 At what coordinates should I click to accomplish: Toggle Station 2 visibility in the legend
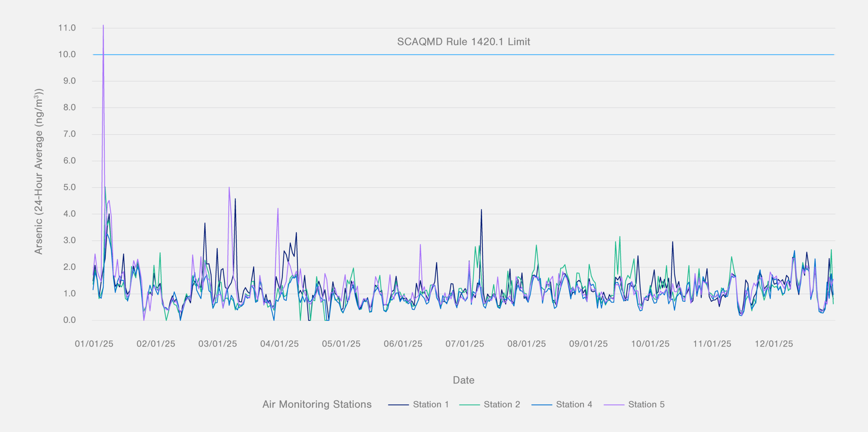click(x=502, y=404)
